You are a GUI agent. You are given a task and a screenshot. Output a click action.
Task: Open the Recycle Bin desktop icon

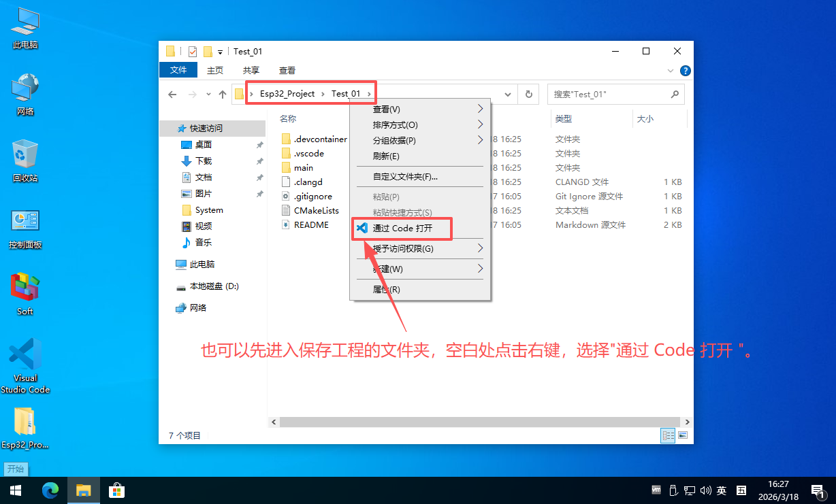click(x=25, y=161)
